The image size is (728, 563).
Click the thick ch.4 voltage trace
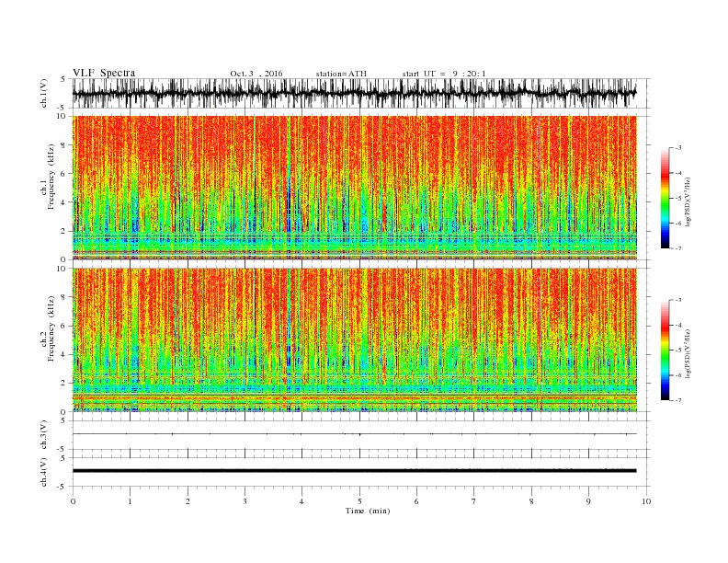[x=354, y=471]
